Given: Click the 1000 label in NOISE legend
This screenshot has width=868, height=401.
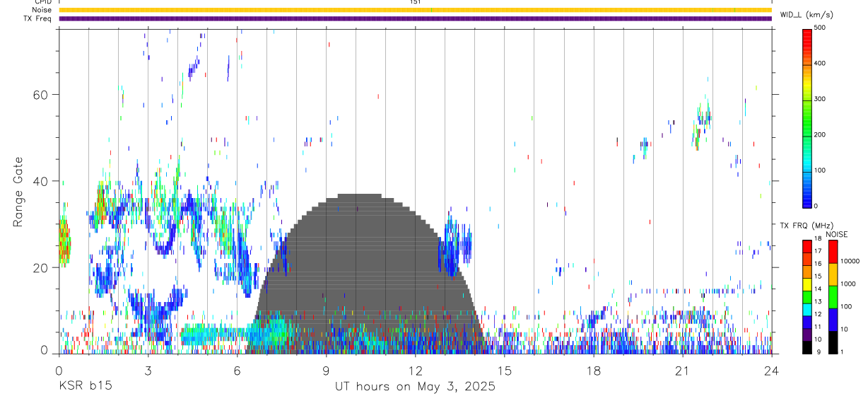Looking at the screenshot, I should [x=848, y=284].
